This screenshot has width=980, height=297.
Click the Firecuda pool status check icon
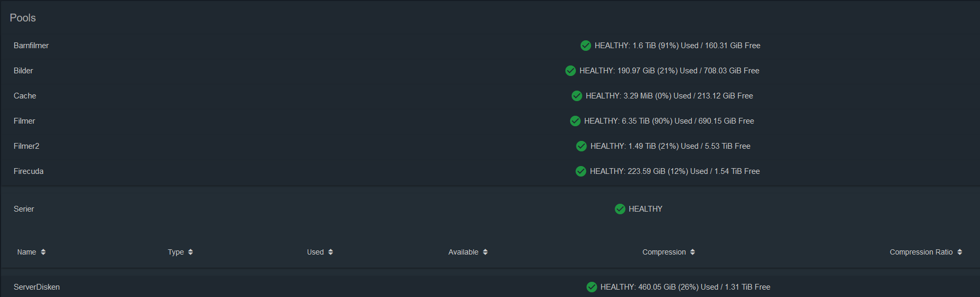tap(581, 171)
